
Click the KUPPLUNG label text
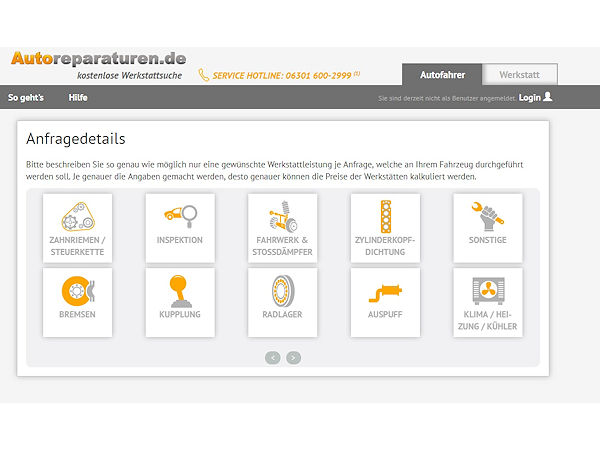pos(180,314)
